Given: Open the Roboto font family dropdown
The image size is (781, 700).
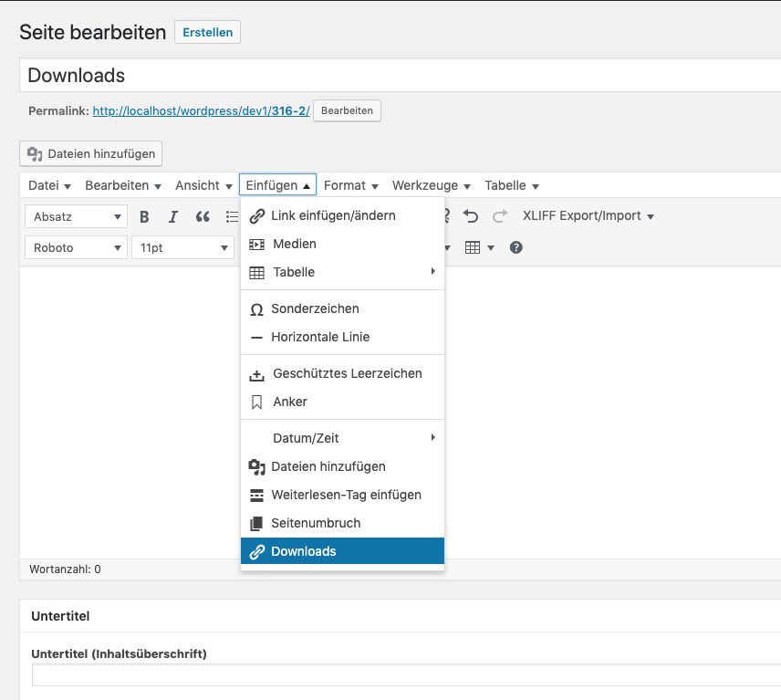Looking at the screenshot, I should coord(76,247).
